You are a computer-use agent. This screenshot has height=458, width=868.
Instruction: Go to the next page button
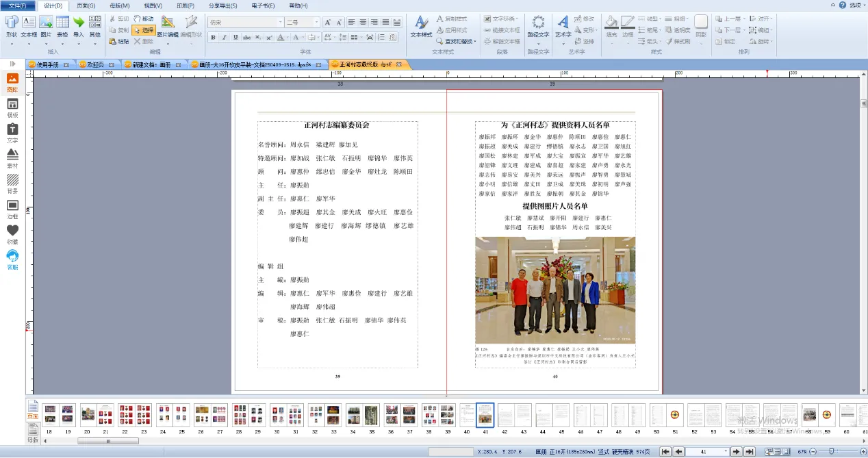[736, 452]
